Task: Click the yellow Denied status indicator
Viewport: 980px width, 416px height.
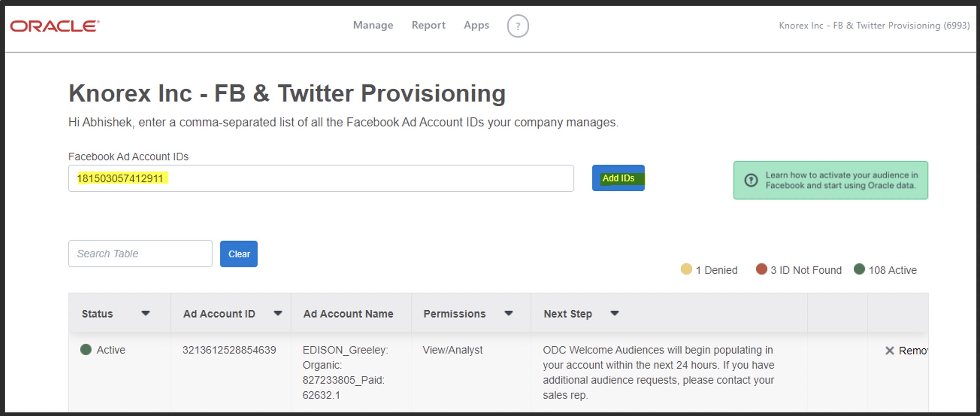Action: pyautogui.click(x=686, y=269)
